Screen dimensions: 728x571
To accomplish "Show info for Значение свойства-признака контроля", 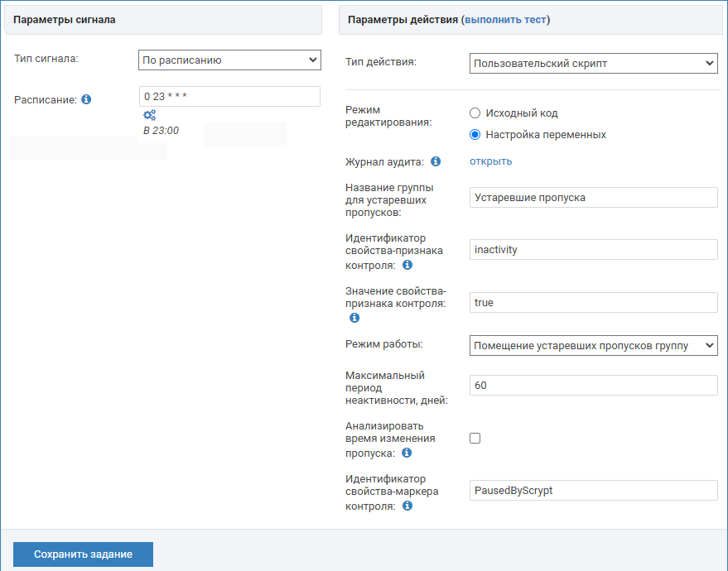I will click(x=354, y=318).
